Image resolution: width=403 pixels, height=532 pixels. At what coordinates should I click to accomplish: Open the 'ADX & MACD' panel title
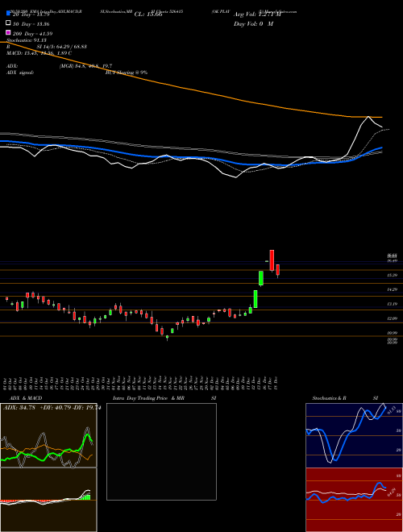point(26,398)
